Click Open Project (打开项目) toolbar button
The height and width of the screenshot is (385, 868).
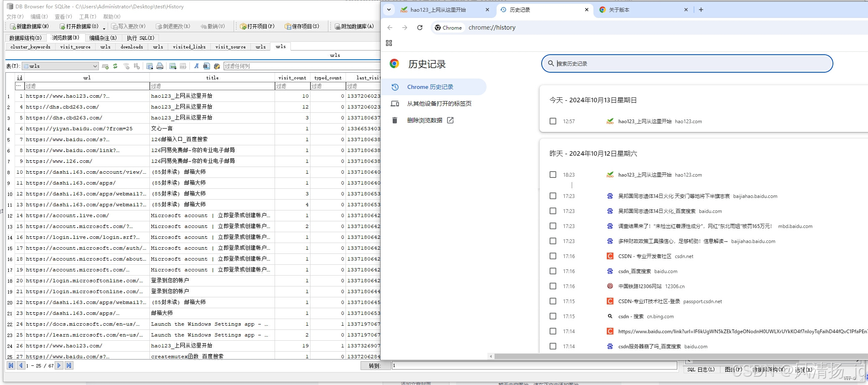click(257, 26)
